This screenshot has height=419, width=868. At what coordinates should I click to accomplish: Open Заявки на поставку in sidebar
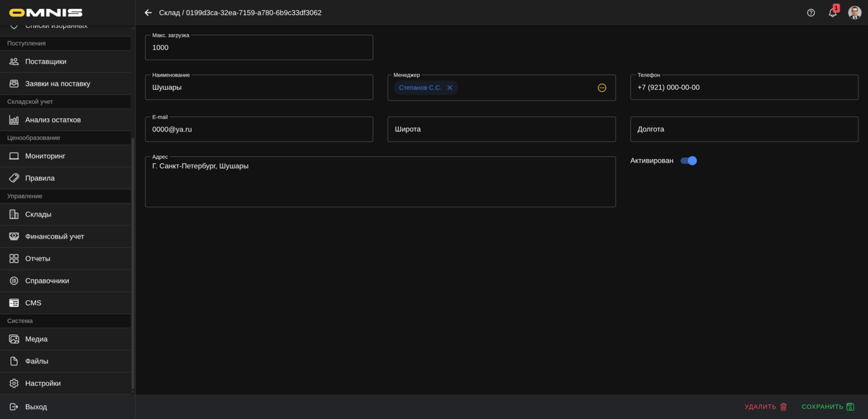pos(57,84)
